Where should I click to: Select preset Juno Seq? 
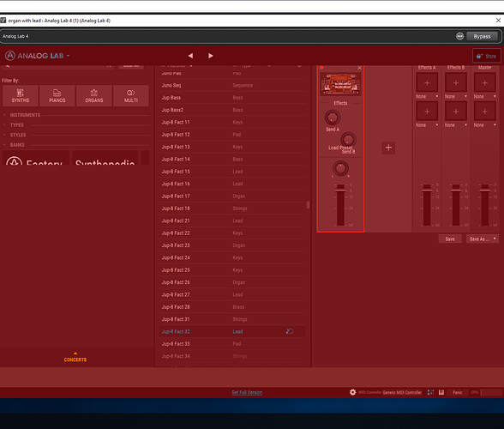tap(232, 85)
